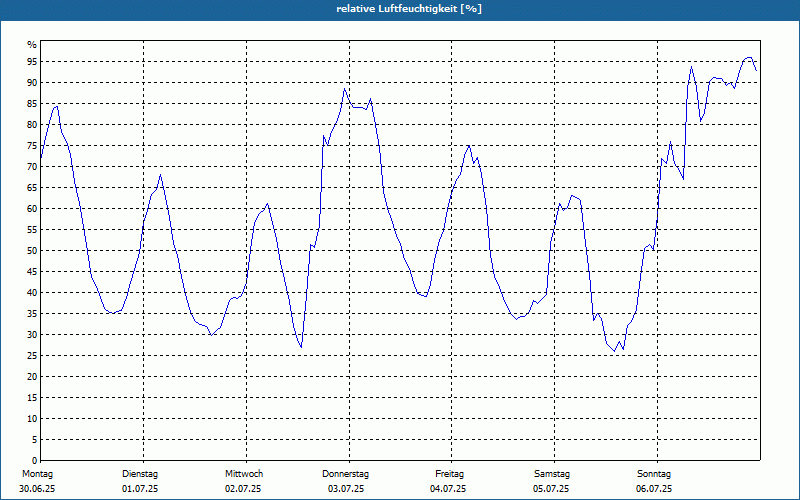Click the 'Mittwoch' day label
The height and width of the screenshot is (500, 800).
pyautogui.click(x=244, y=474)
